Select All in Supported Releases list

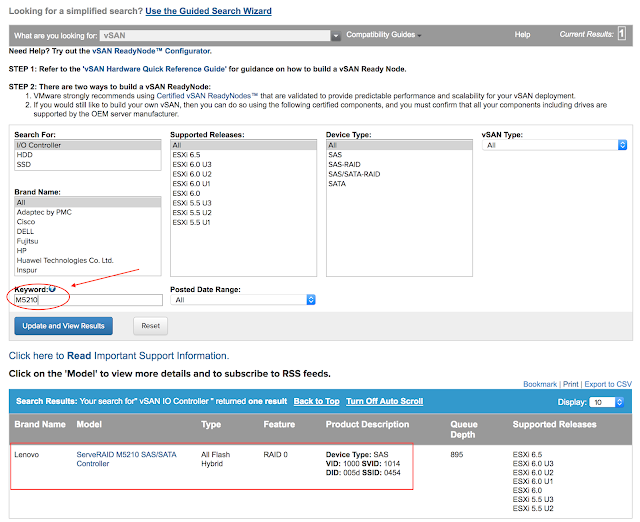point(243,145)
